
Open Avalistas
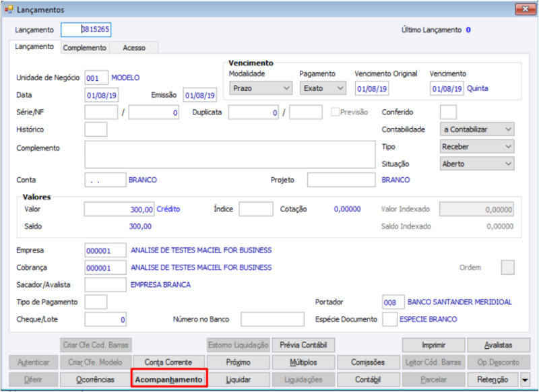(x=499, y=345)
